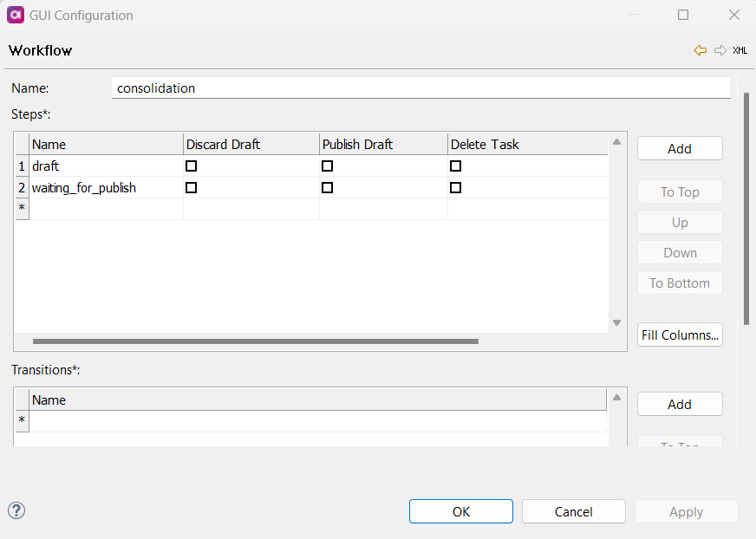Open the XML view icon
The image size is (756, 539).
740,50
